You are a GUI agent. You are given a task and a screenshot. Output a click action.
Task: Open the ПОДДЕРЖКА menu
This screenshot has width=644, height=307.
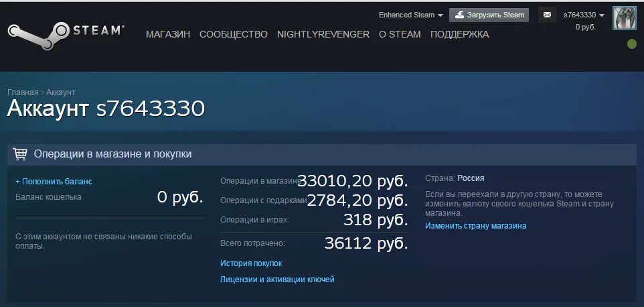click(x=460, y=35)
